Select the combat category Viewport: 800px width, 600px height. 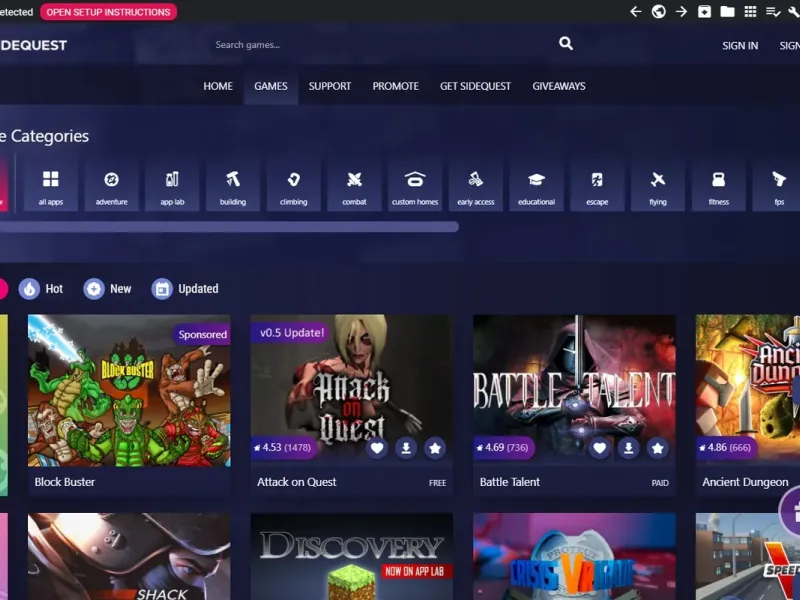354,184
